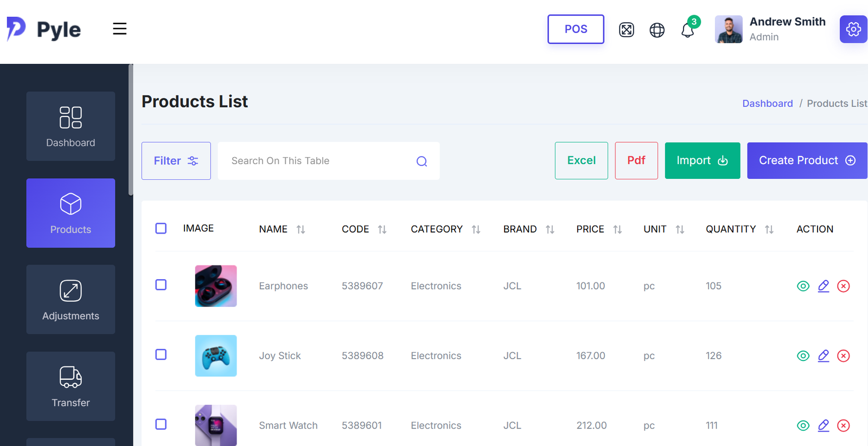Check the Earphones row checkbox
This screenshot has width=868, height=446.
(x=161, y=285)
